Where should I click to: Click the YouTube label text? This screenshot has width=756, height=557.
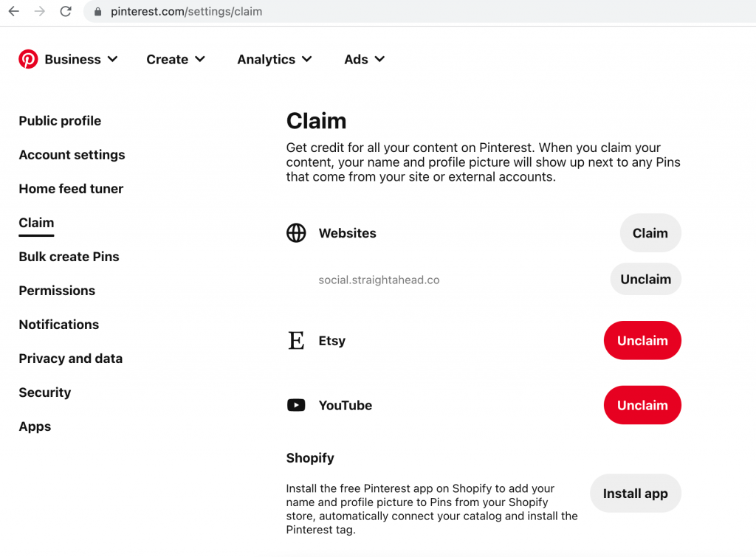point(346,406)
